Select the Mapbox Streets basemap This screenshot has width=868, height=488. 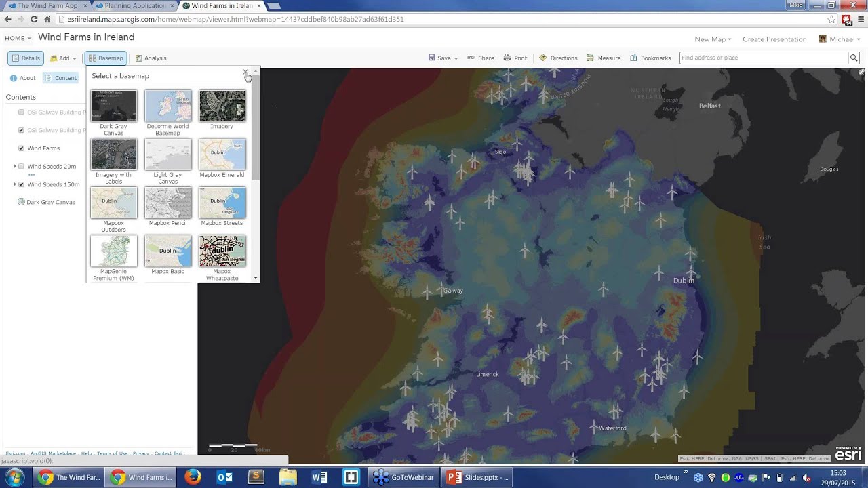tap(222, 203)
